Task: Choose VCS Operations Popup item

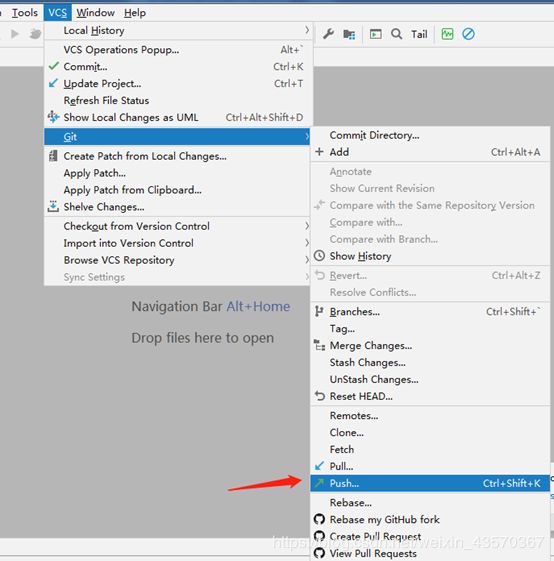Action: (178, 49)
